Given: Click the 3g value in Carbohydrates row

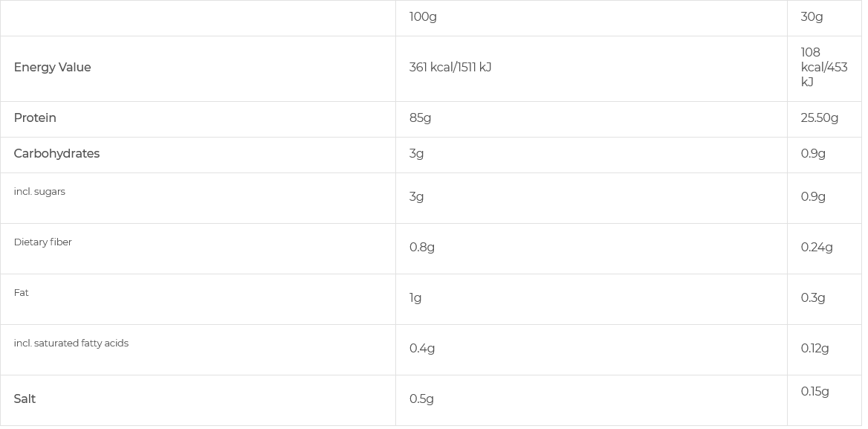Looking at the screenshot, I should point(416,154).
